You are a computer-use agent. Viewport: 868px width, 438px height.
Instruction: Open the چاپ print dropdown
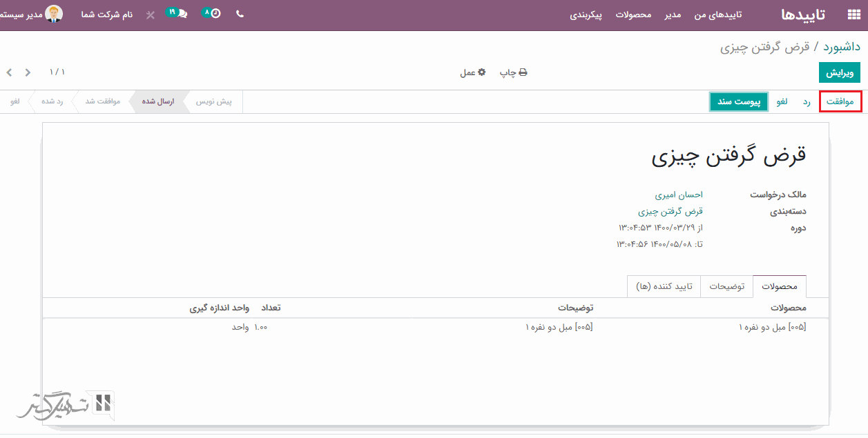[514, 72]
